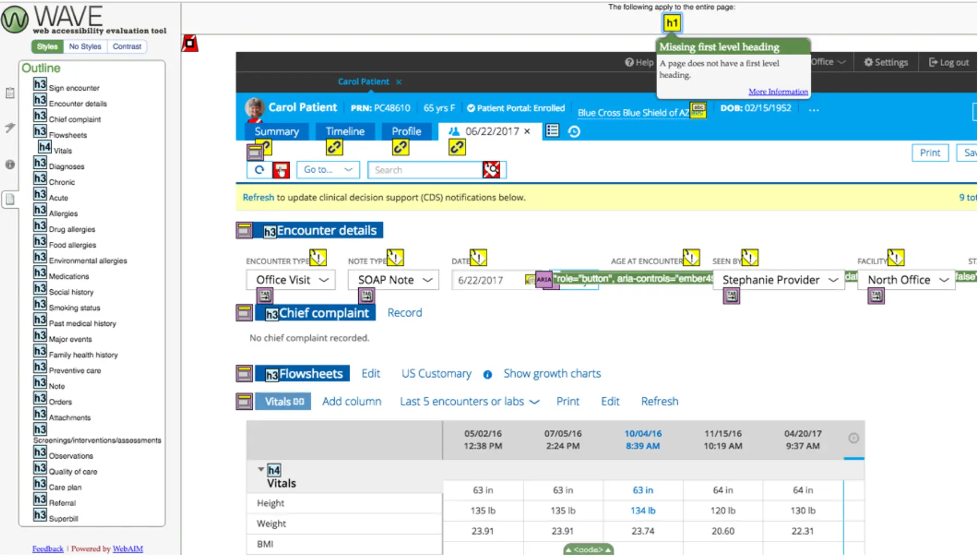
Task: Open the encounter history clock icon
Action: (574, 132)
